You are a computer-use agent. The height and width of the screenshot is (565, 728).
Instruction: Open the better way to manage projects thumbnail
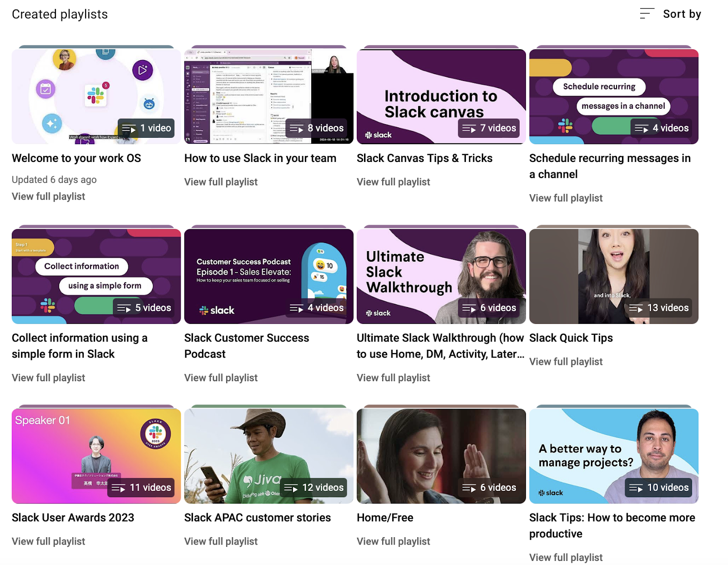click(x=614, y=456)
